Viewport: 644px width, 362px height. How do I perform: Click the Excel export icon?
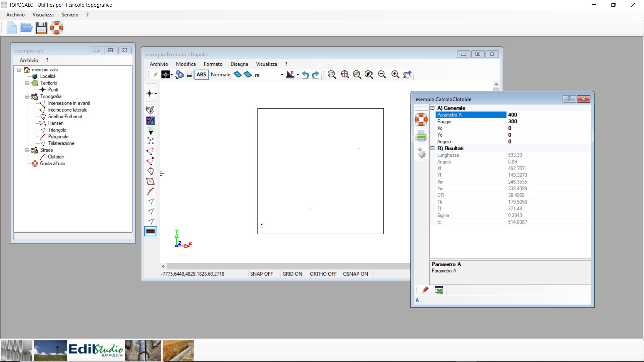coord(439,290)
